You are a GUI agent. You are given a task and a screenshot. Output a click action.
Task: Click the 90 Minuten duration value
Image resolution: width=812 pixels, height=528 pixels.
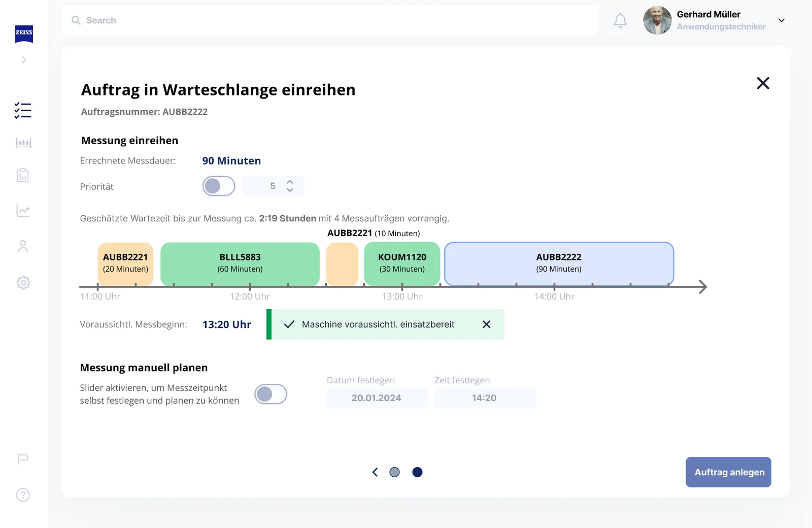231,161
